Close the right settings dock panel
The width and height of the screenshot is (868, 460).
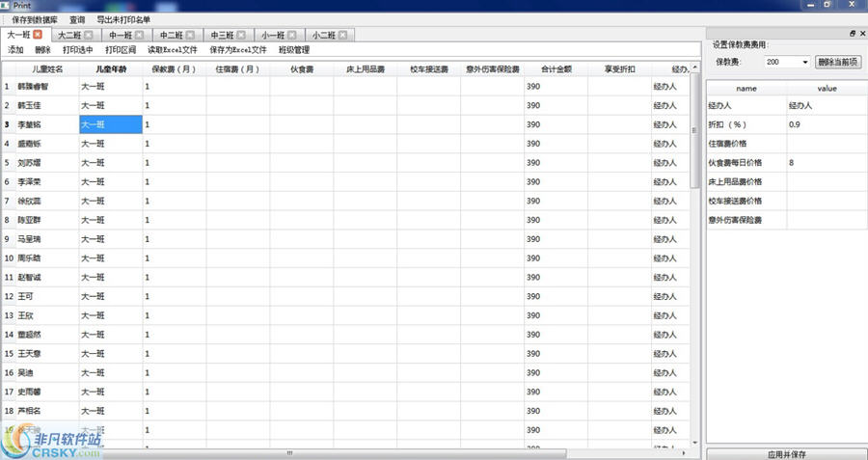pos(862,33)
